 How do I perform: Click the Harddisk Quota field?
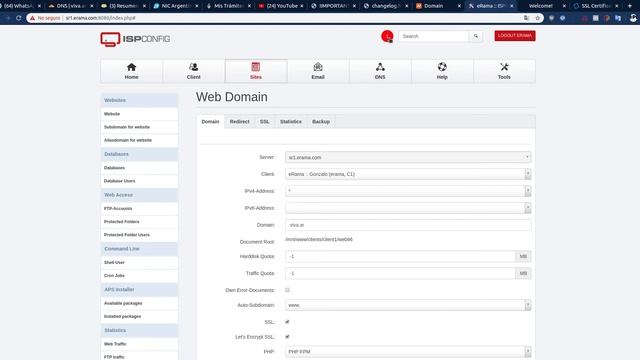(x=400, y=256)
